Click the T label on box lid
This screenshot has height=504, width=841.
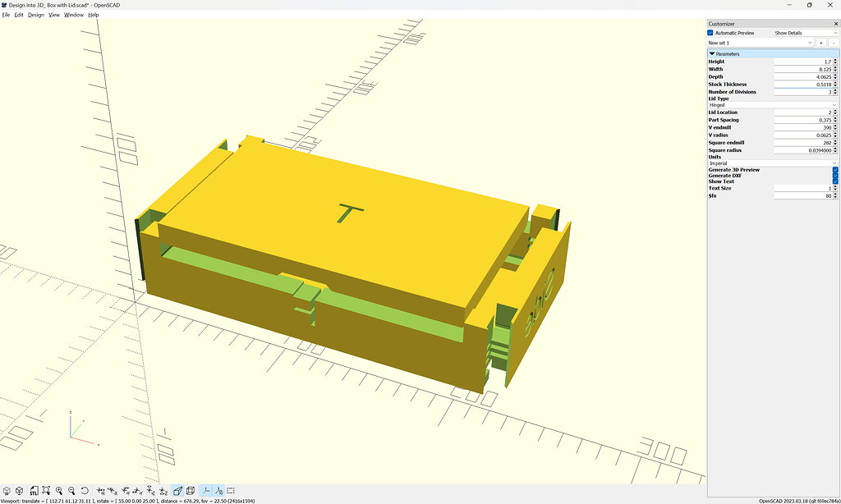(350, 213)
